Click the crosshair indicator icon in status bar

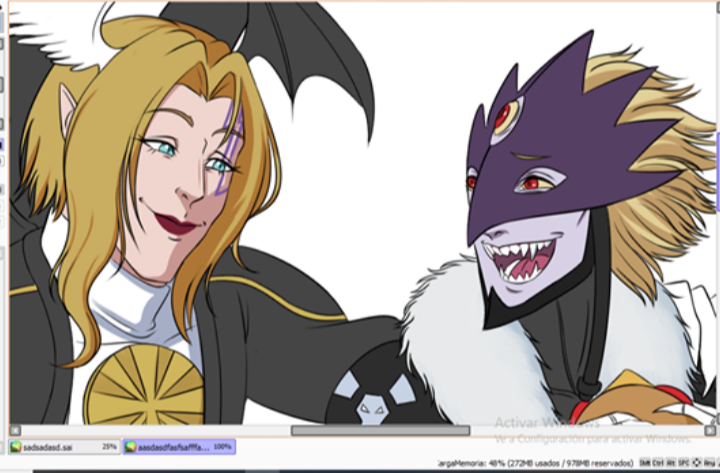697,462
